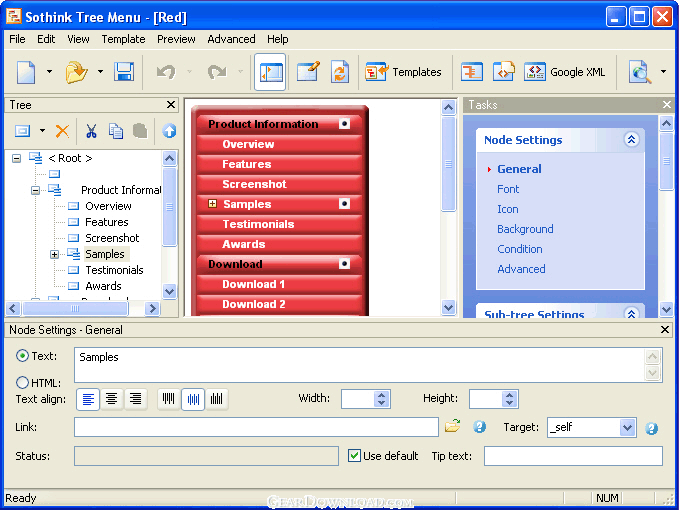Select the HTML radio button

(22, 382)
